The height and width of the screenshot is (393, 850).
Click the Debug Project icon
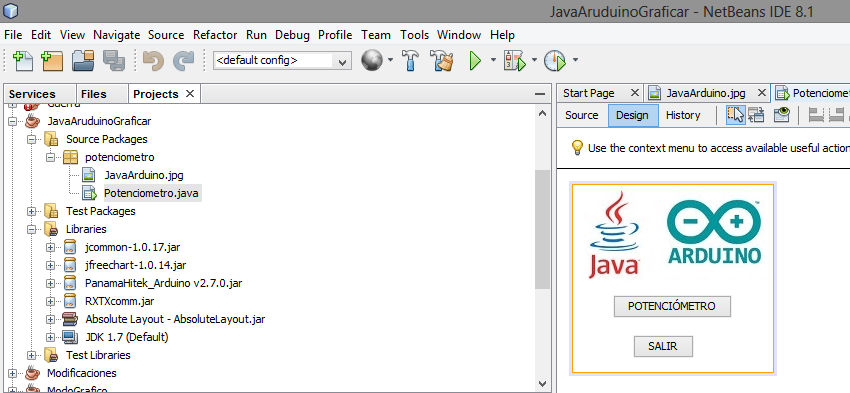tap(515, 60)
